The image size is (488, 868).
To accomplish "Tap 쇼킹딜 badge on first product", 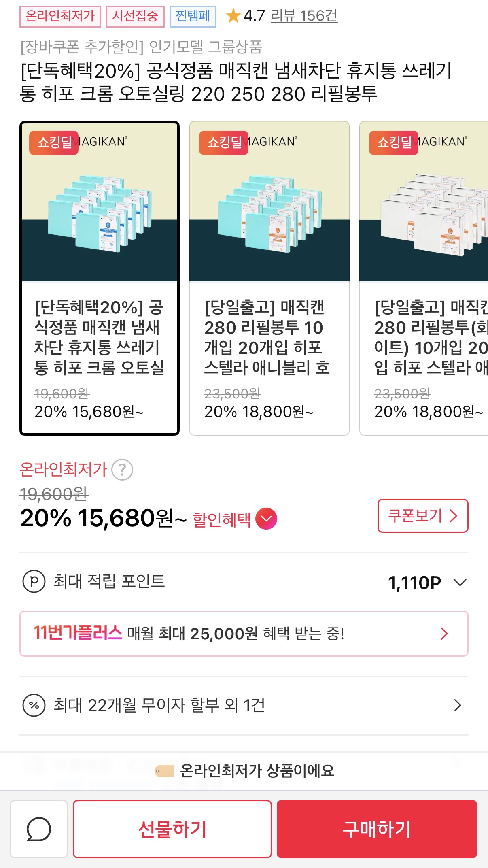I will click(x=54, y=143).
